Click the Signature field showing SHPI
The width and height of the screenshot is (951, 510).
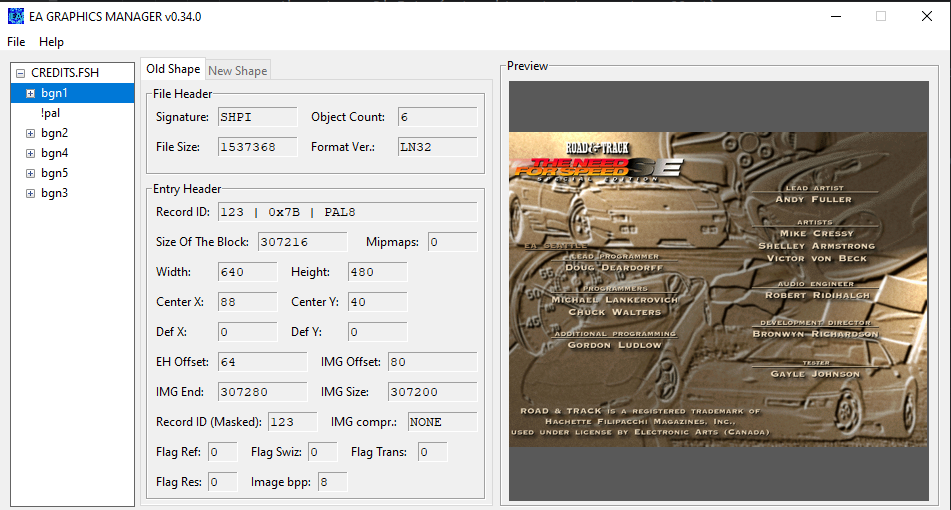coord(257,117)
